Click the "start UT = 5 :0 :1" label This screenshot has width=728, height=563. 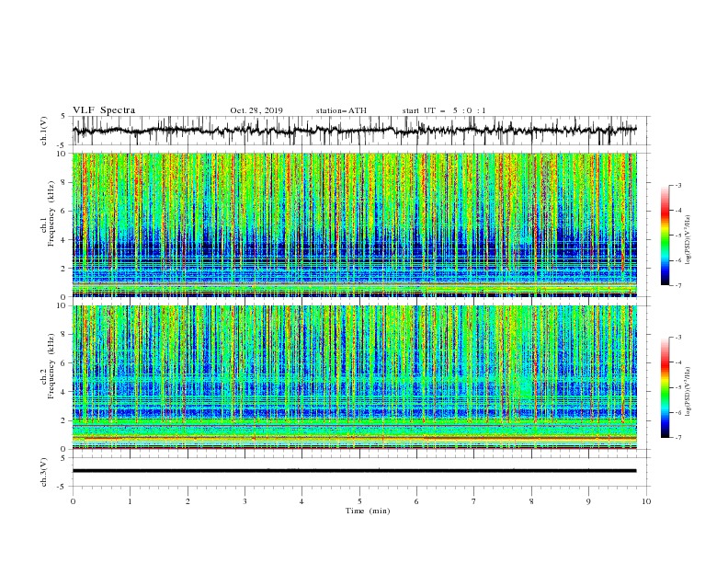tap(444, 110)
